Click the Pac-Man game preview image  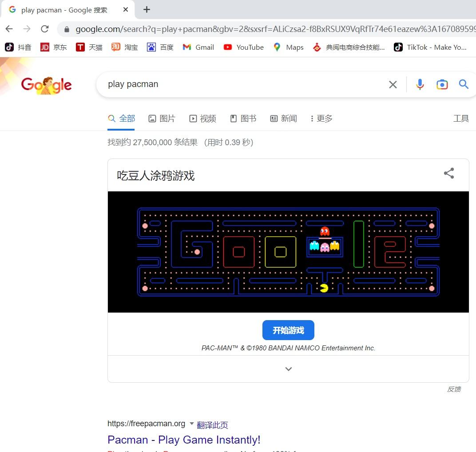288,252
